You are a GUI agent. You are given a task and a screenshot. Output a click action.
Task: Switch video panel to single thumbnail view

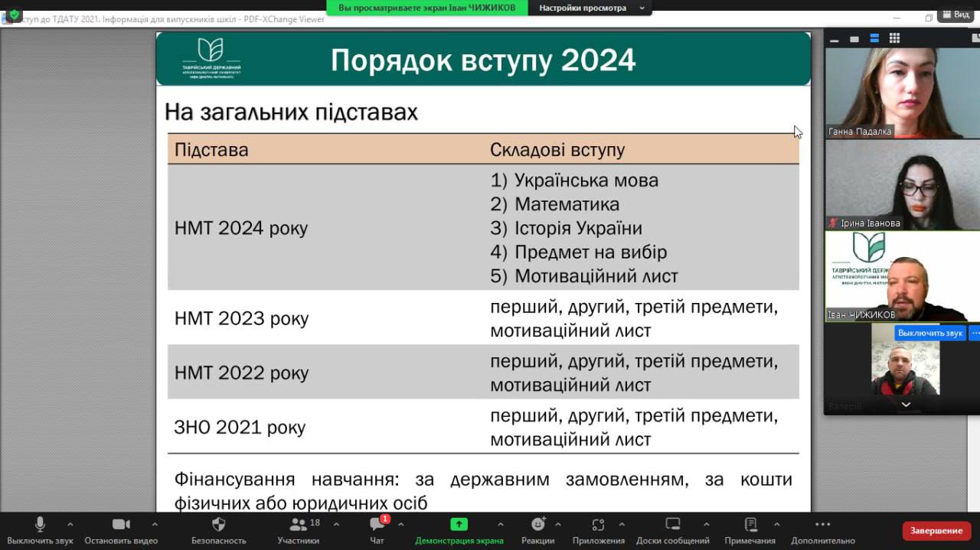pos(854,38)
